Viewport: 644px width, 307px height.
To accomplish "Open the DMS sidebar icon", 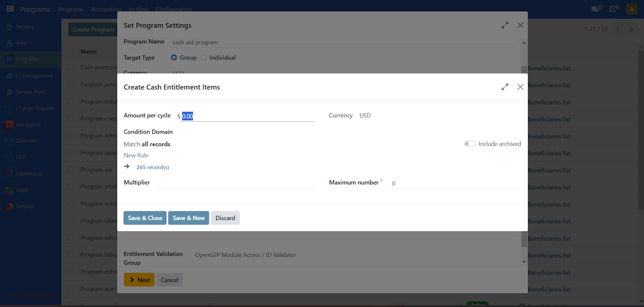I will coord(9,158).
